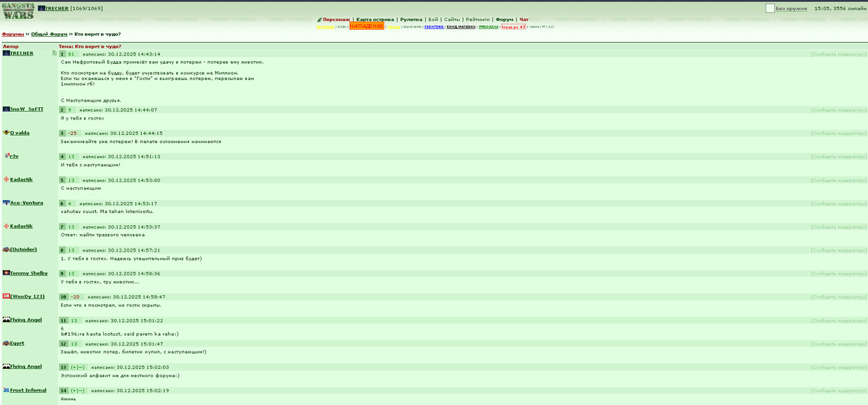Click the icon beside author r3v

pos(7,156)
